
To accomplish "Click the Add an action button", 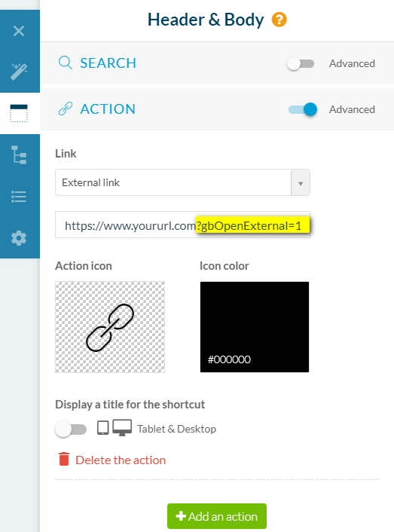I will [x=217, y=516].
